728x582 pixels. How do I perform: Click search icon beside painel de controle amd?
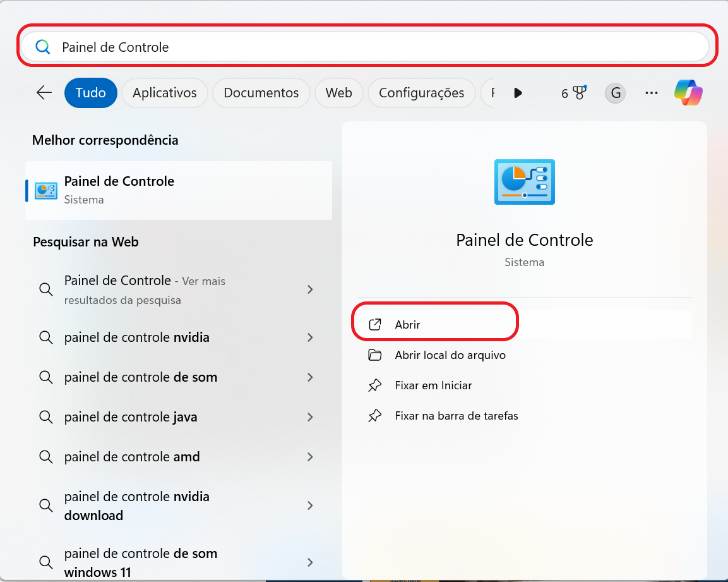click(45, 457)
